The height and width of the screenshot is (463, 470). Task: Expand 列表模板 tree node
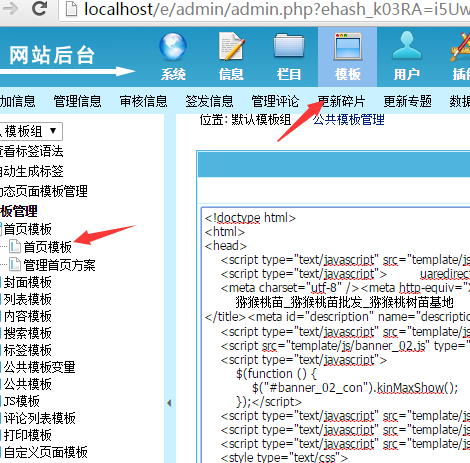point(27,299)
